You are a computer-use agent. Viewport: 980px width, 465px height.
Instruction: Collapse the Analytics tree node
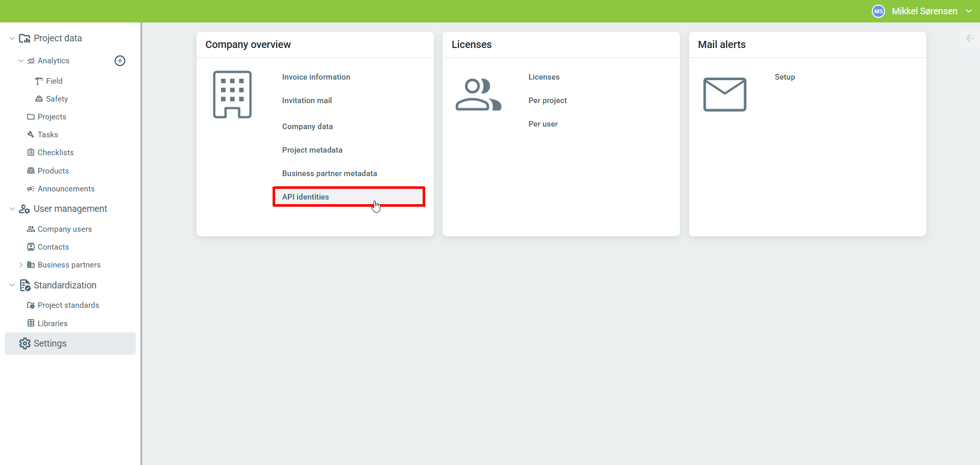(x=21, y=61)
